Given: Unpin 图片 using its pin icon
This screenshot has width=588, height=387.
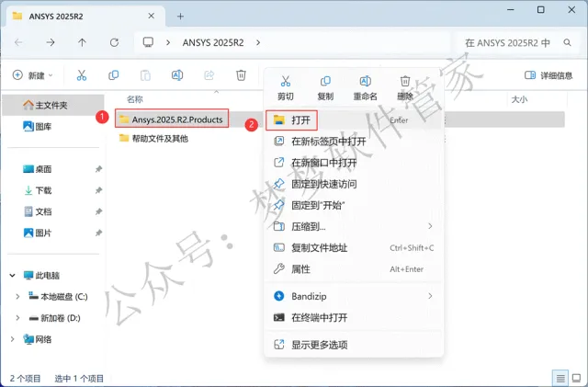Looking at the screenshot, I should 98,233.
